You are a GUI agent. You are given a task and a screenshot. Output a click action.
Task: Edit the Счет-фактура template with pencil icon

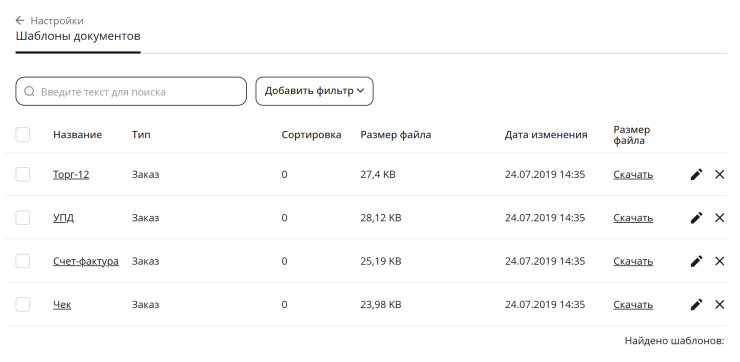[x=696, y=261]
